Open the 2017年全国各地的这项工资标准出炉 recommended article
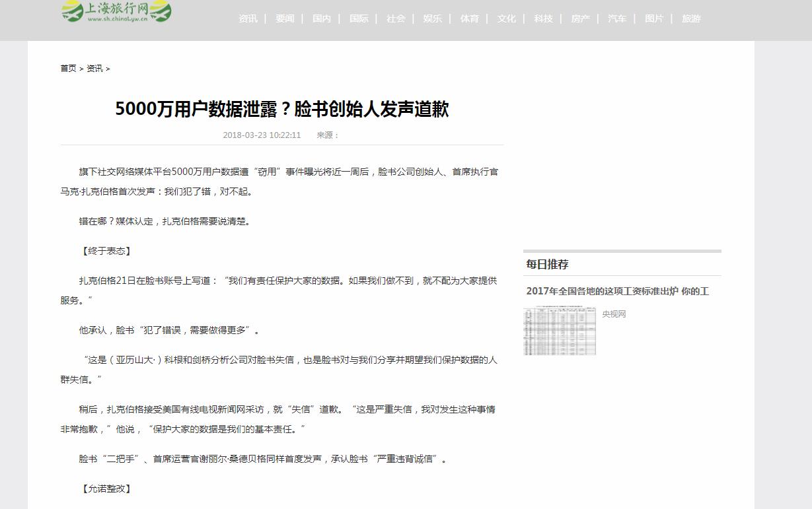 (618, 291)
